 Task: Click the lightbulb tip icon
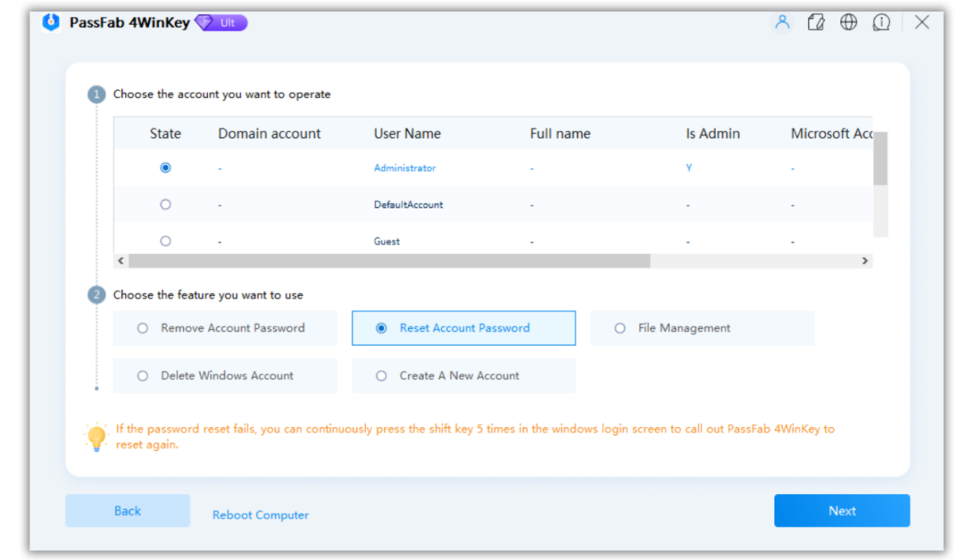pos(96,437)
